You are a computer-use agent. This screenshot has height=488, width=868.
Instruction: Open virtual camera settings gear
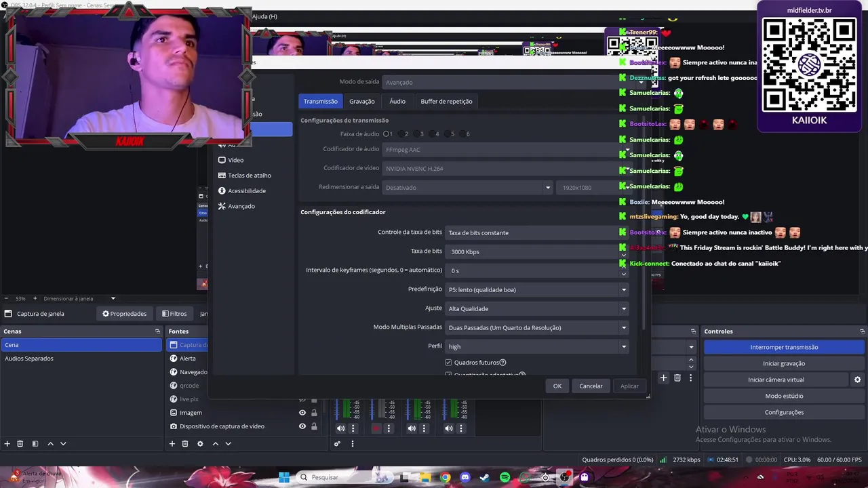857,380
